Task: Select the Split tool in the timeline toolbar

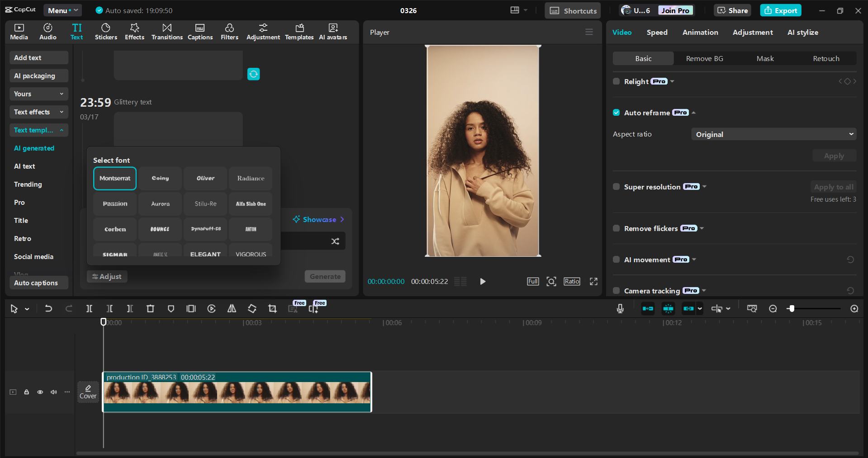Action: click(x=89, y=308)
